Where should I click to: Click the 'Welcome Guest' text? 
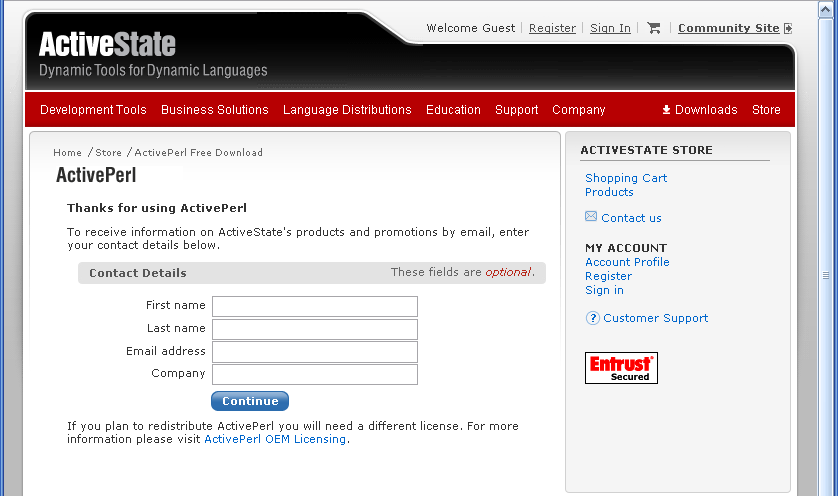[x=470, y=28]
